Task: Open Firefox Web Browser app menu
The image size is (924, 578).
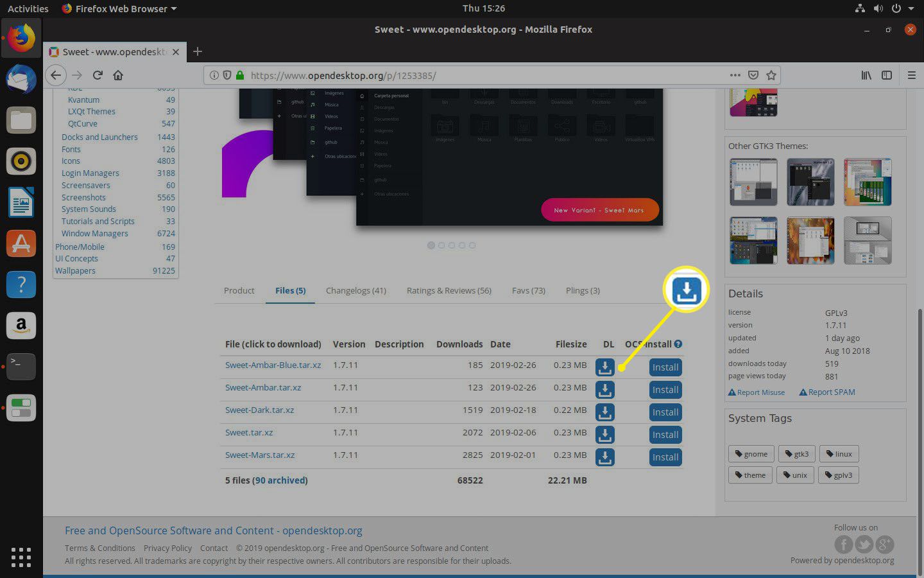Action: click(x=119, y=8)
